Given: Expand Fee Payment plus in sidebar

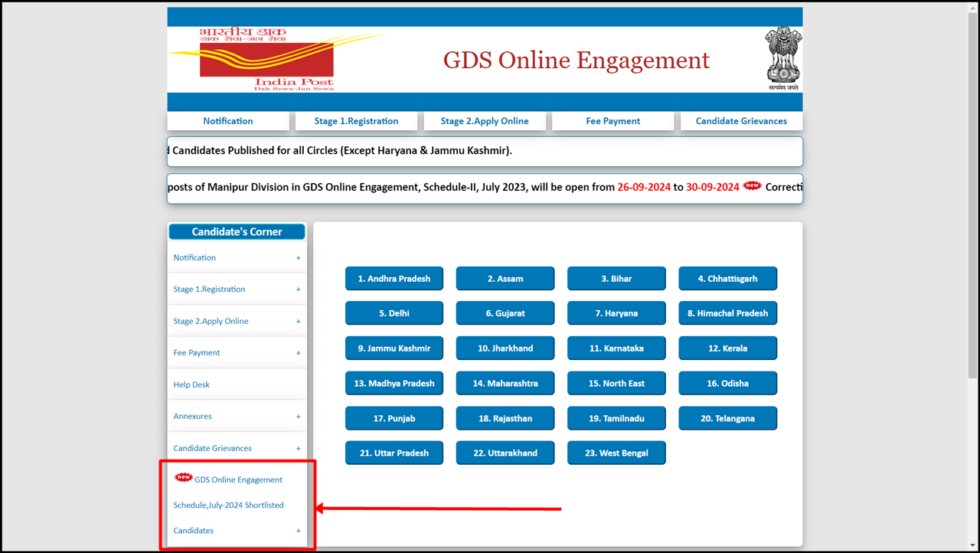Looking at the screenshot, I should [x=299, y=353].
